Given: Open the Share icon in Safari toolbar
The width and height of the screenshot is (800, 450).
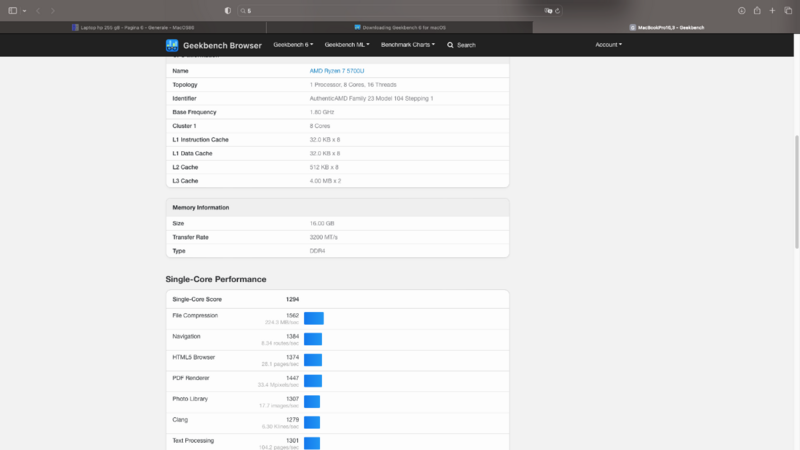Looking at the screenshot, I should pyautogui.click(x=757, y=11).
